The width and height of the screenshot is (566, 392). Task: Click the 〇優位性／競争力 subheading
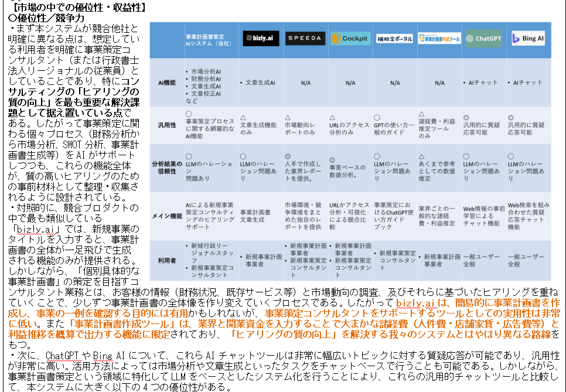(x=42, y=18)
